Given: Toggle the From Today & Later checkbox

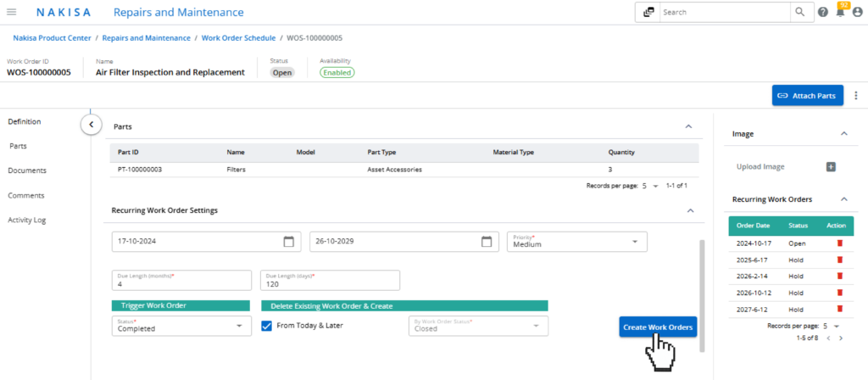Looking at the screenshot, I should [x=267, y=326].
